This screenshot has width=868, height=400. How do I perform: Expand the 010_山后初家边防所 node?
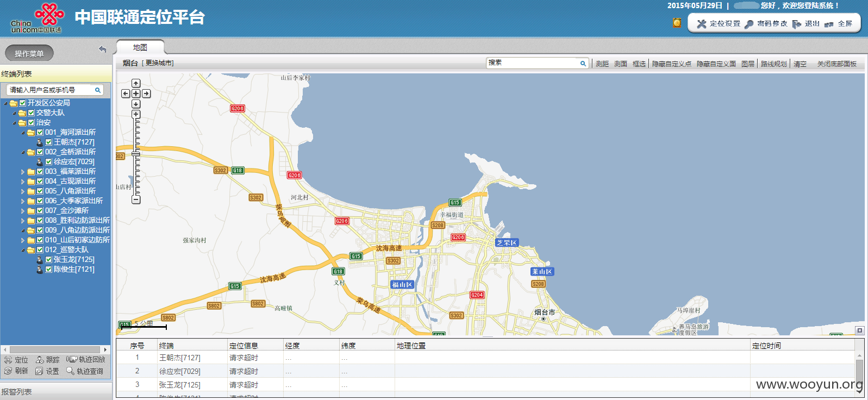coord(23,240)
